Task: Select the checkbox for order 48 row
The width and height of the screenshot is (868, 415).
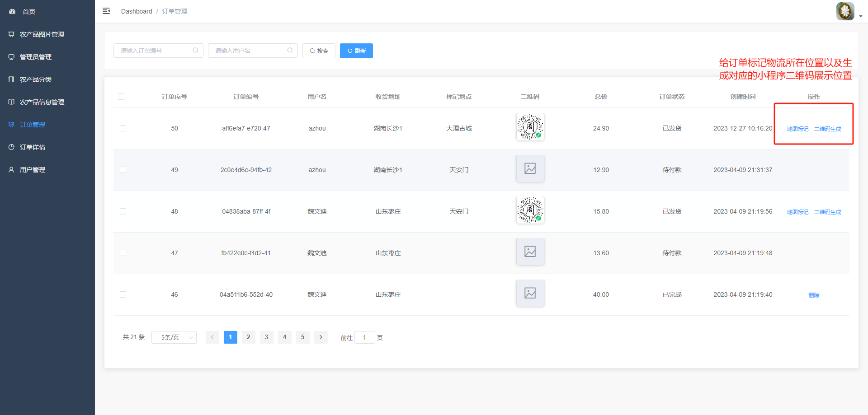Action: (x=123, y=211)
